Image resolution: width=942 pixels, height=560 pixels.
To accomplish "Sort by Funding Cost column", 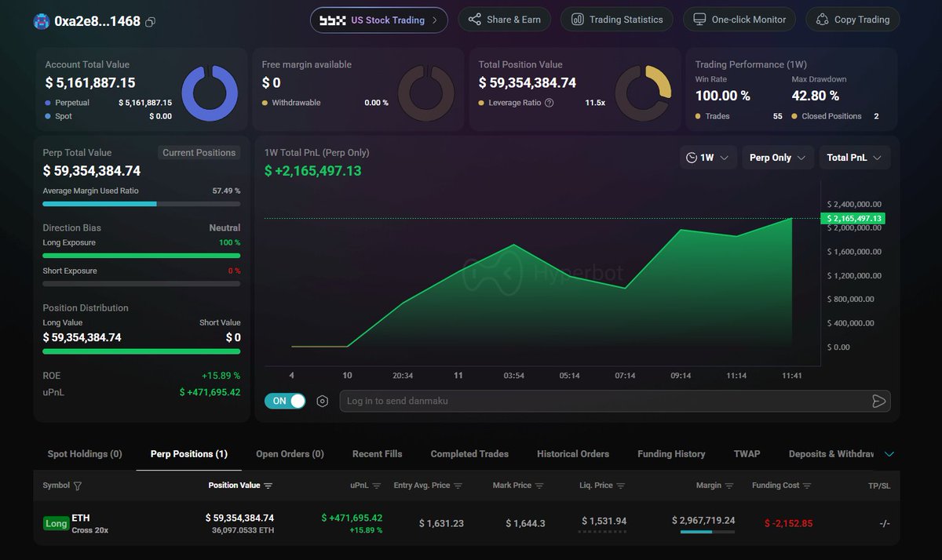I will pos(807,485).
